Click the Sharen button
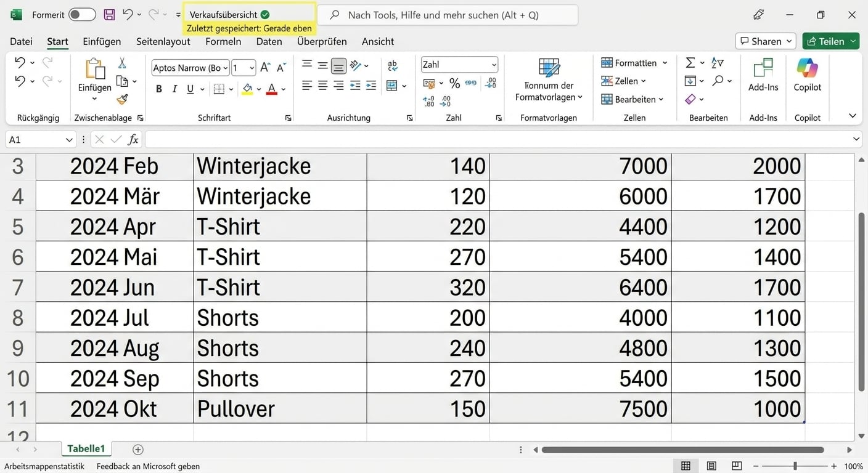Screen dimensions: 868x473 point(766,41)
